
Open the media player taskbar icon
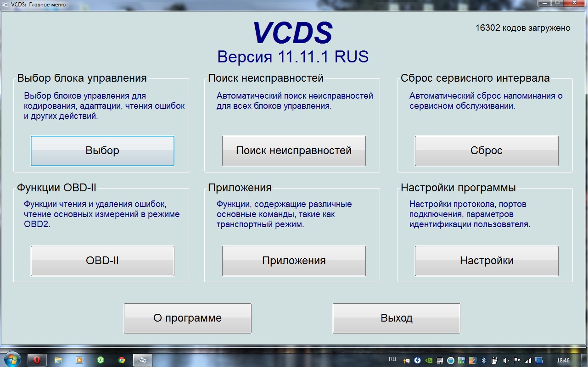tap(79, 360)
